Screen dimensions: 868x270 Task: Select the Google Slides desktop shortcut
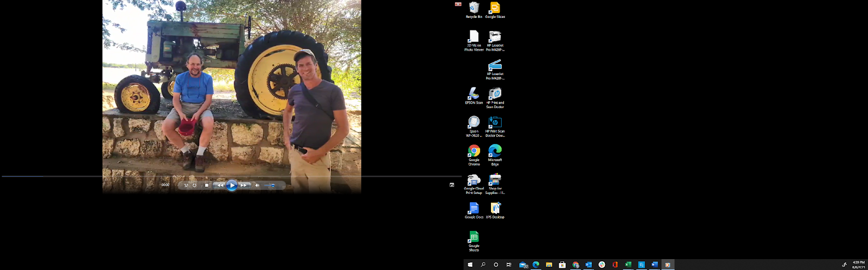pos(495,10)
